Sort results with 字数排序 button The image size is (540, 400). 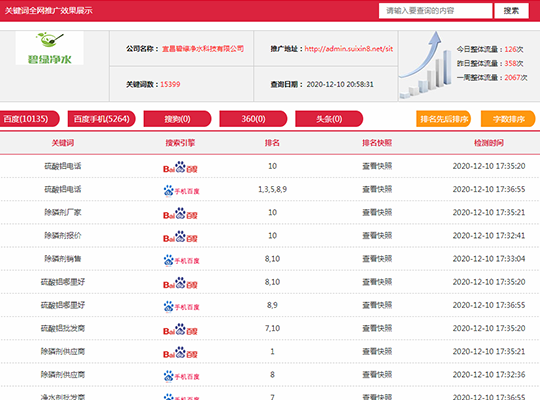point(508,119)
